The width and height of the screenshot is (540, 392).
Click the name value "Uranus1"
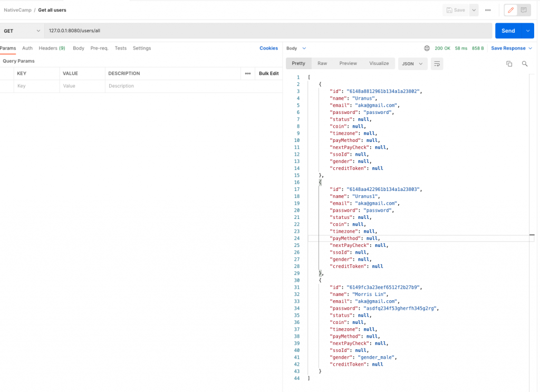pyautogui.click(x=365, y=196)
